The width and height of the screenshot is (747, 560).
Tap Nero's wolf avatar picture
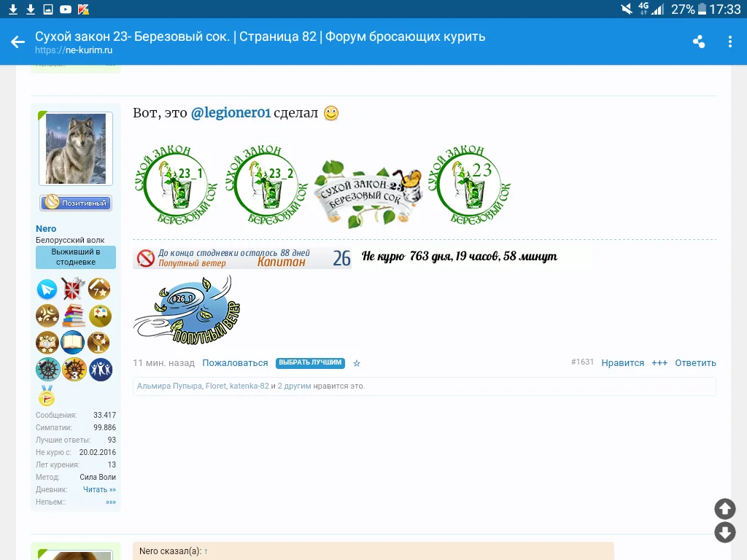(x=76, y=147)
